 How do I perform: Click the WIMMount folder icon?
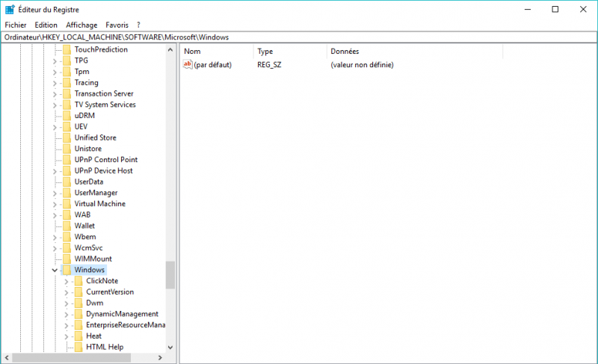pyautogui.click(x=67, y=259)
